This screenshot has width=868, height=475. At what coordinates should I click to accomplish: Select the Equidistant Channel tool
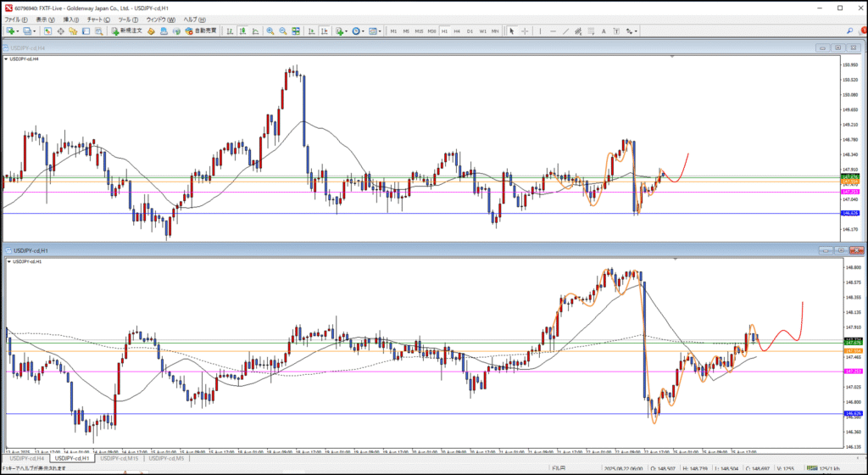pyautogui.click(x=578, y=31)
